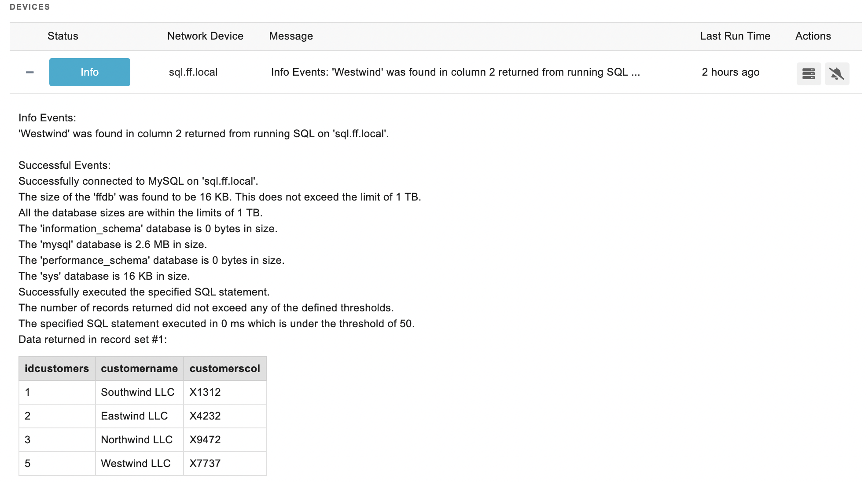Screen dimensions: 868x482
Task: Click the Actions column header
Action: point(813,36)
